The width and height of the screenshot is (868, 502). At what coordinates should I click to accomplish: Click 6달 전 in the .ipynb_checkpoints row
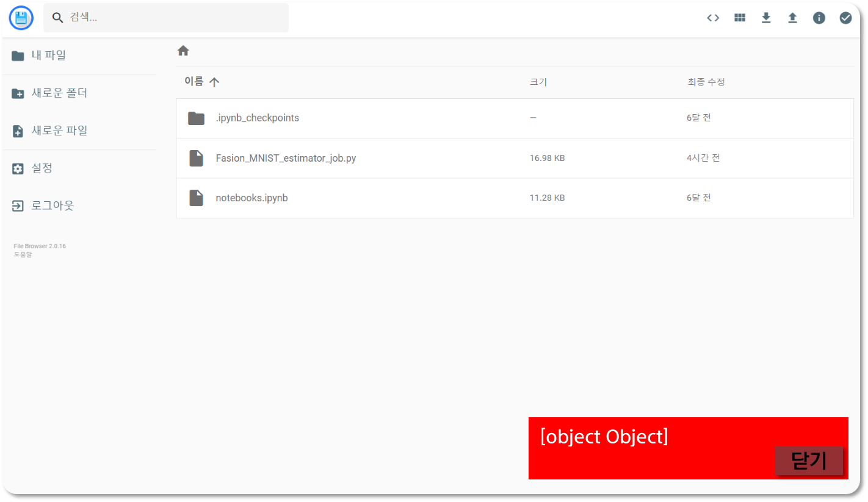coord(698,118)
